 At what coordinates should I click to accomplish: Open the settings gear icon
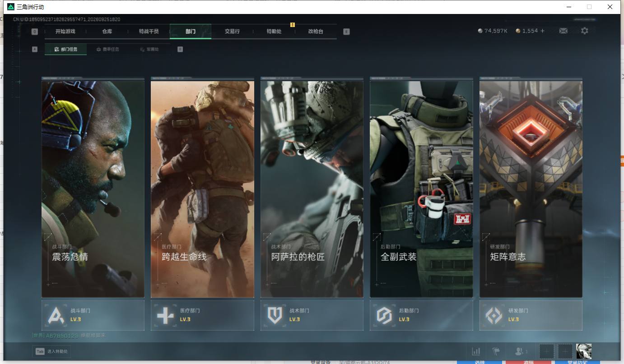tap(585, 31)
